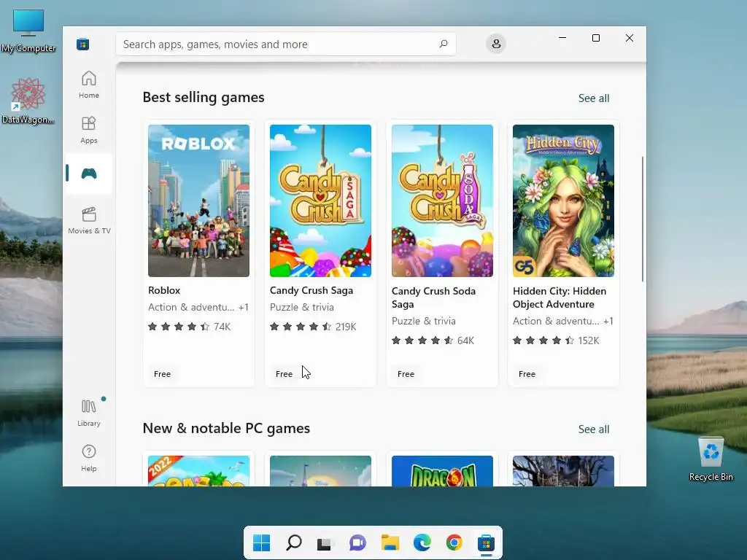Select the Recycle Bin desktop icon
The width and height of the screenshot is (747, 560).
711,459
